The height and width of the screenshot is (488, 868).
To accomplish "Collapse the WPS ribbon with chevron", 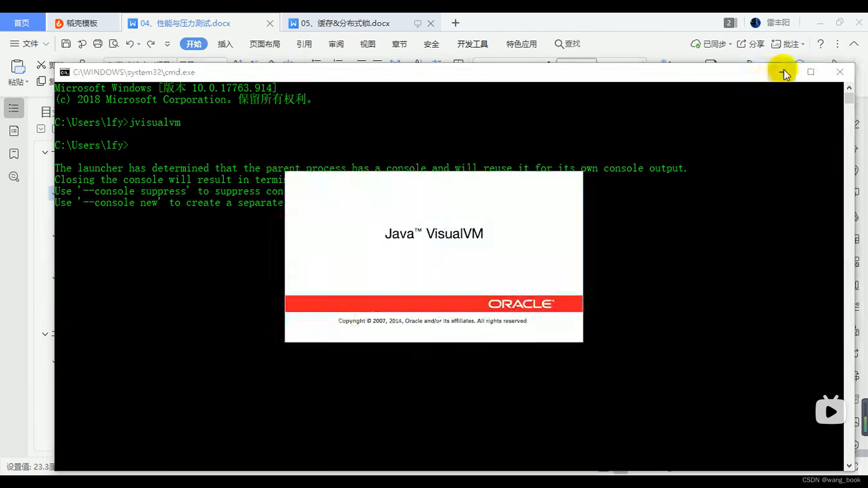I will [854, 44].
